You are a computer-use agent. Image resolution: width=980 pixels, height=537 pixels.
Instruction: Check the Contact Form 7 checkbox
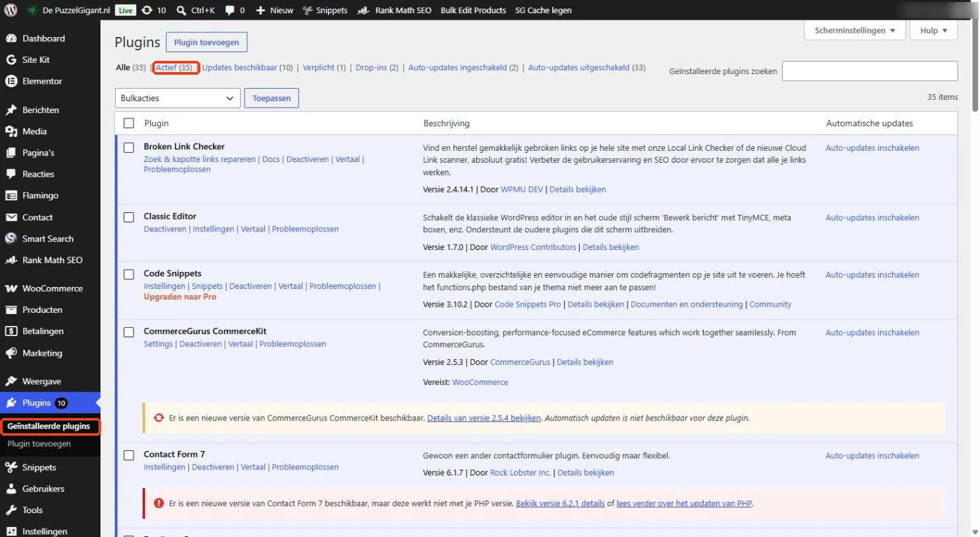tap(129, 455)
